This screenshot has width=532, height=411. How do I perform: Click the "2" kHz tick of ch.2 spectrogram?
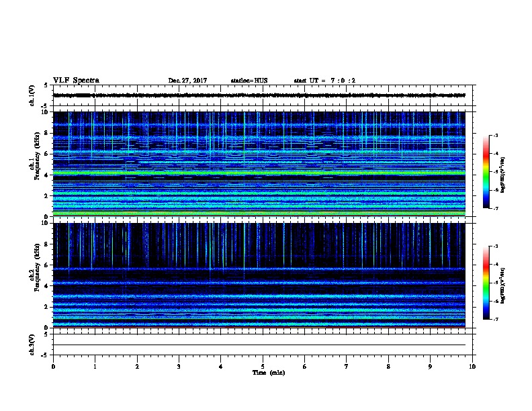pyautogui.click(x=48, y=307)
